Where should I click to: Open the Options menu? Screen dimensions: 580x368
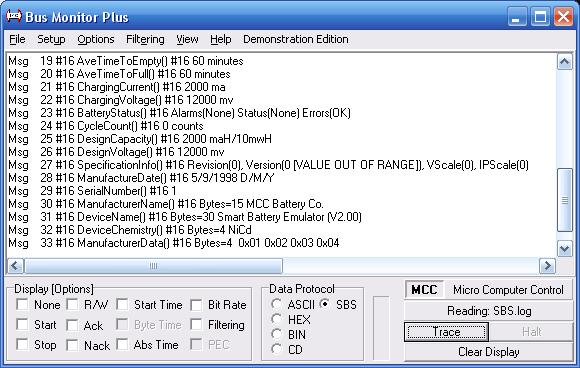pyautogui.click(x=96, y=39)
